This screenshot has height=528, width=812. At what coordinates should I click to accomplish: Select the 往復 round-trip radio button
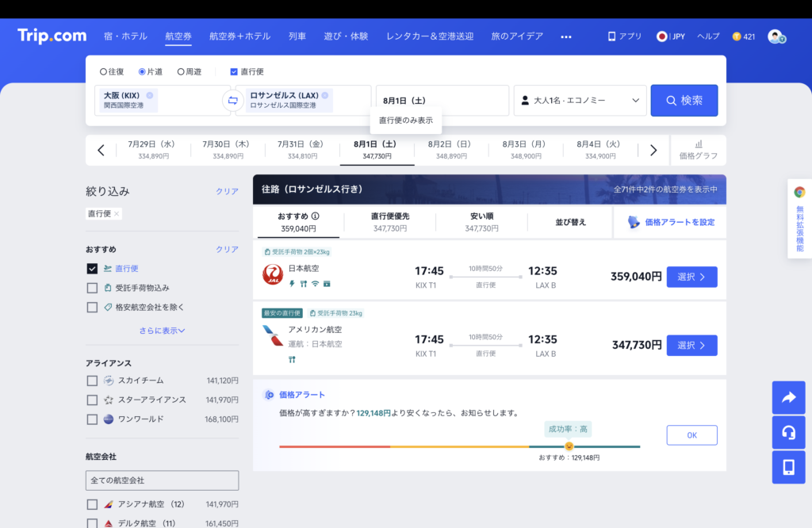point(104,71)
